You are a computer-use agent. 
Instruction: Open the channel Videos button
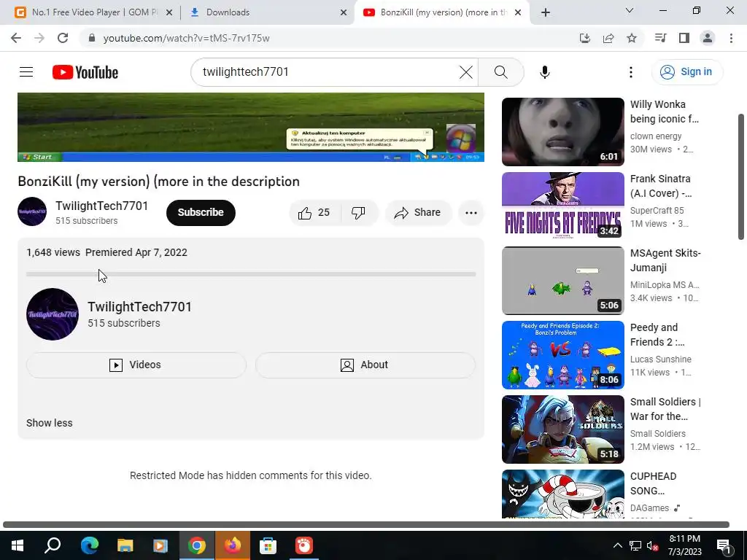136,365
